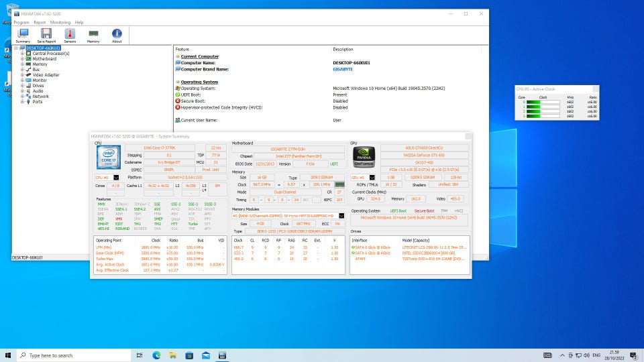Select the Network tree item
This screenshot has width=644, height=362.
pyautogui.click(x=40, y=97)
